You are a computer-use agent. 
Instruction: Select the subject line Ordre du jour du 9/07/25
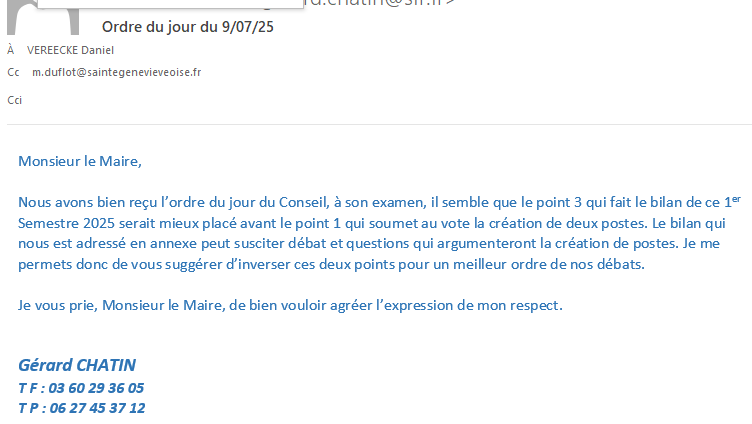pos(188,27)
